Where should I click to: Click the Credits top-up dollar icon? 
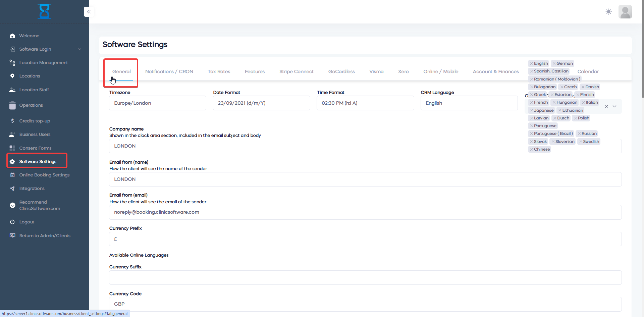(12, 121)
